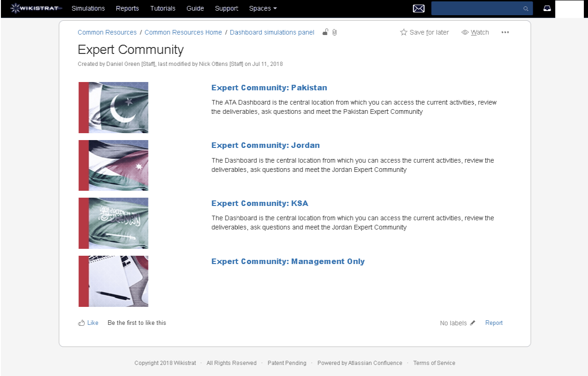The width and height of the screenshot is (588, 376).
Task: Open Powered by Atlassian Confluence link
Action: pos(360,363)
